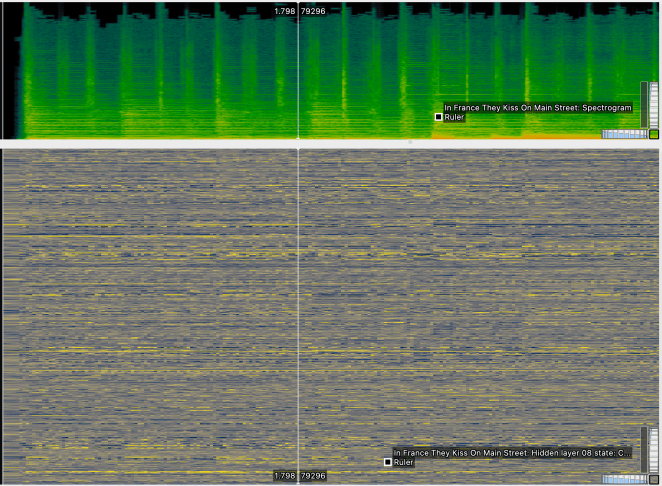Click the 1.798 time label atop the spectrogram
This screenshot has width=662, height=486.
coord(284,11)
